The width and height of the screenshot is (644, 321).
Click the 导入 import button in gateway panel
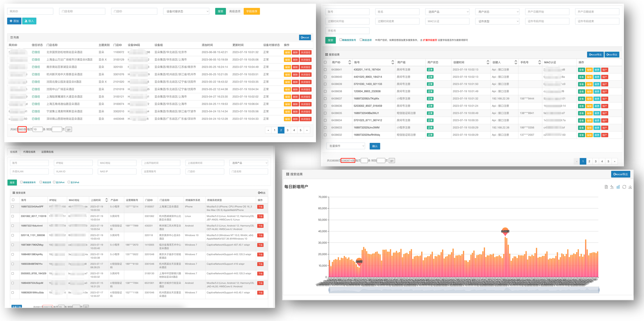[29, 21]
